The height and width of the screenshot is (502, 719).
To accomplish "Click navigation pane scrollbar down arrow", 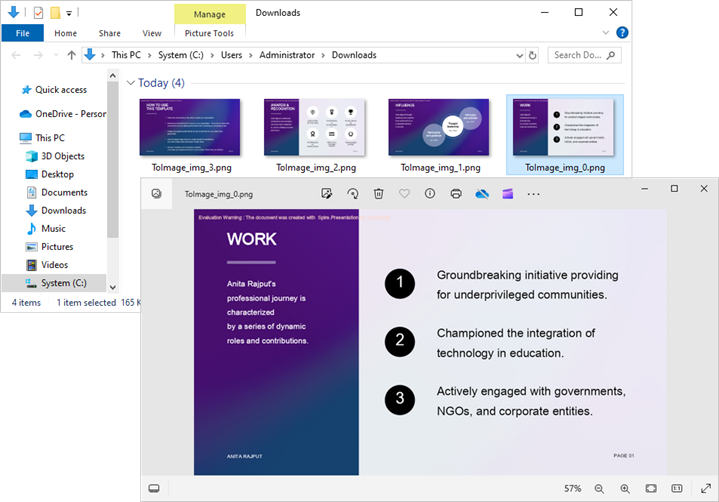I will click(113, 287).
